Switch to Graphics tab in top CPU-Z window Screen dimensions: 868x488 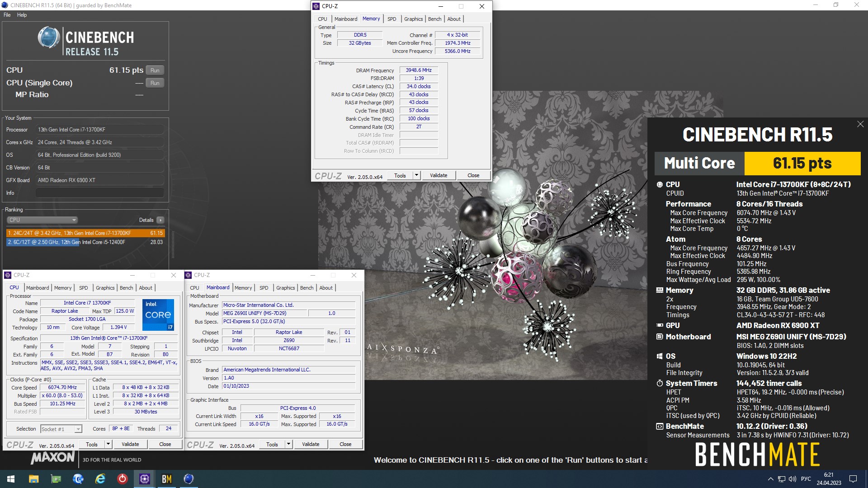pos(413,19)
